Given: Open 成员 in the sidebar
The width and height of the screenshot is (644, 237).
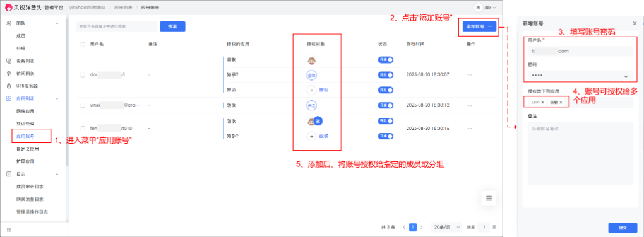Looking at the screenshot, I should point(21,36).
